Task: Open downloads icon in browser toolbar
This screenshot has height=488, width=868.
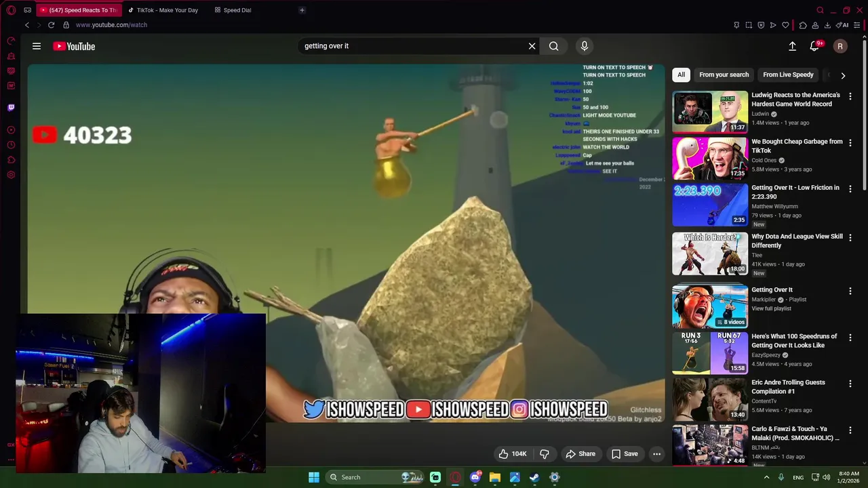Action: (x=827, y=25)
